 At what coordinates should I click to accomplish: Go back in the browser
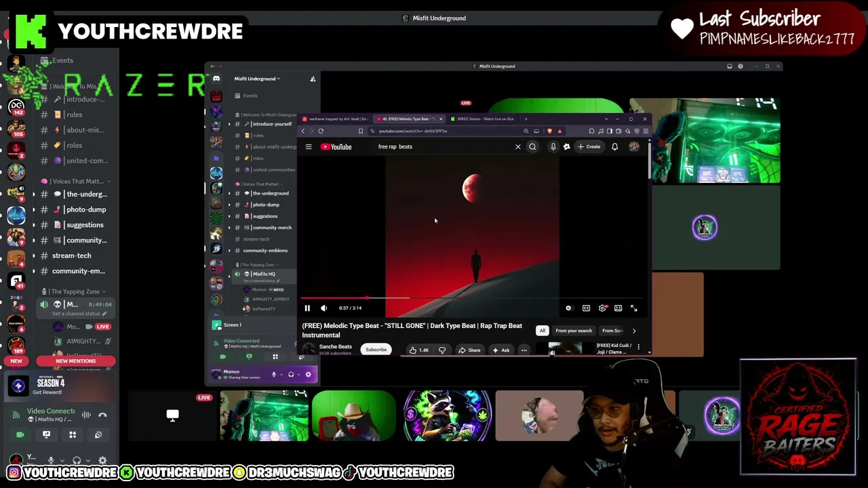coord(303,131)
